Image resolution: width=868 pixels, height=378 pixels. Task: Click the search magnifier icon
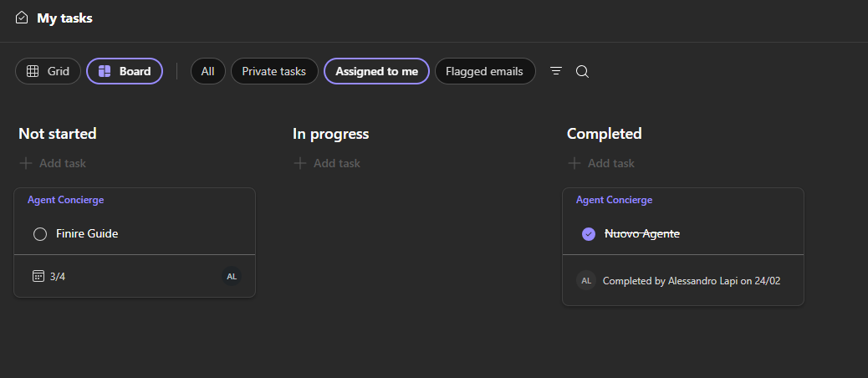[583, 72]
